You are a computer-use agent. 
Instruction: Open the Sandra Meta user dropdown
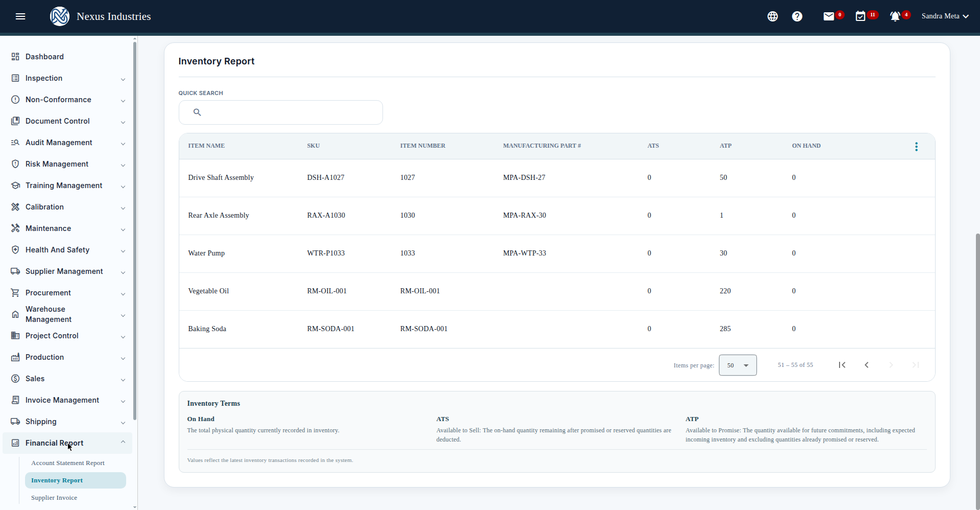click(x=945, y=16)
